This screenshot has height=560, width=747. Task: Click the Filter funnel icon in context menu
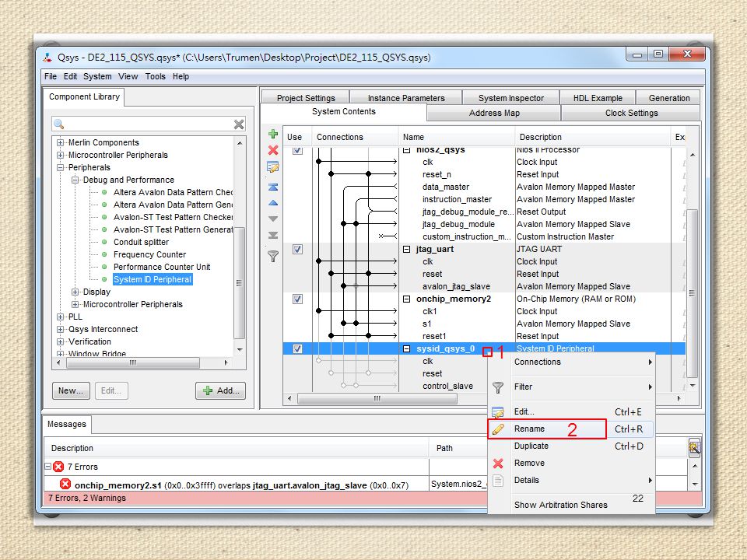pyautogui.click(x=498, y=387)
